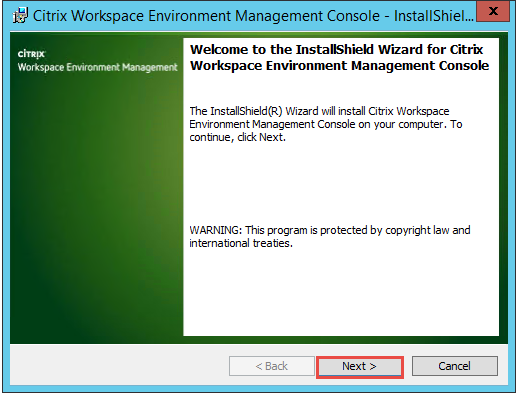This screenshot has width=516, height=393.
Task: Close the InstallShield wizard window
Action: tap(493, 11)
